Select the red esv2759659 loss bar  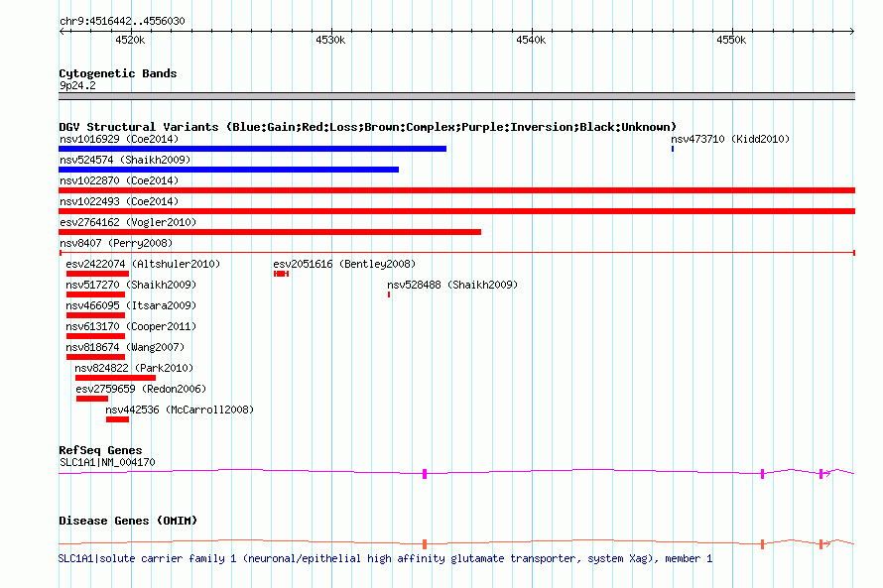[92, 399]
